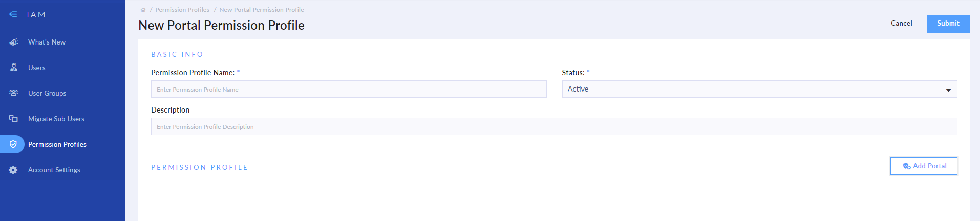This screenshot has height=221, width=980.
Task: Collapse the IAM sidebar menu icon
Action: [x=13, y=14]
